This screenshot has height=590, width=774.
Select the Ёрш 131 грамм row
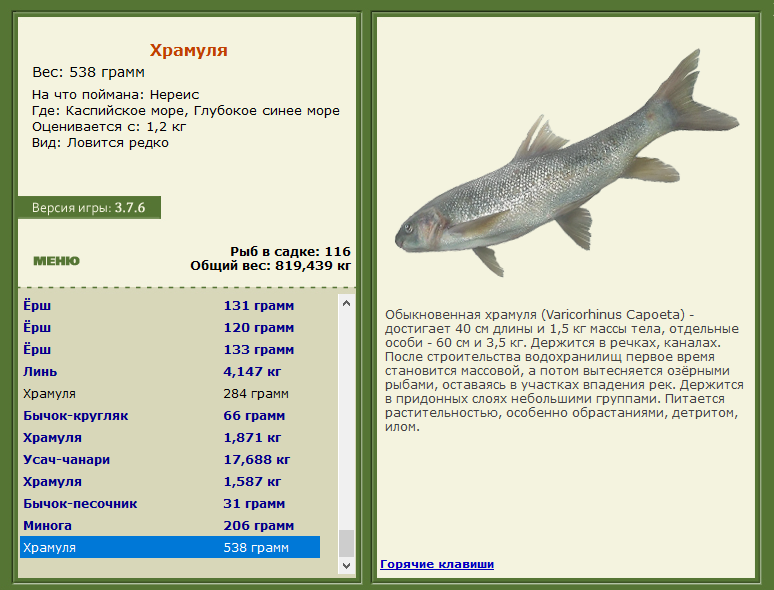click(x=170, y=306)
